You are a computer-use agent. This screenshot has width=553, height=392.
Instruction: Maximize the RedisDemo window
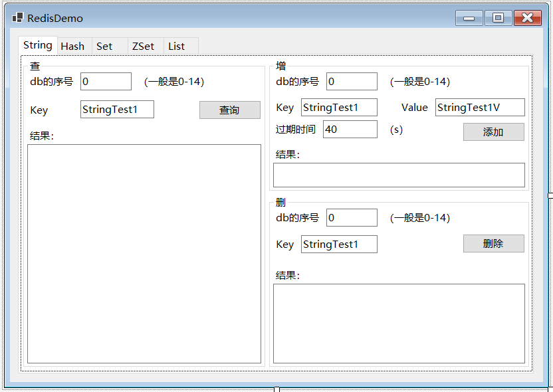tap(498, 18)
